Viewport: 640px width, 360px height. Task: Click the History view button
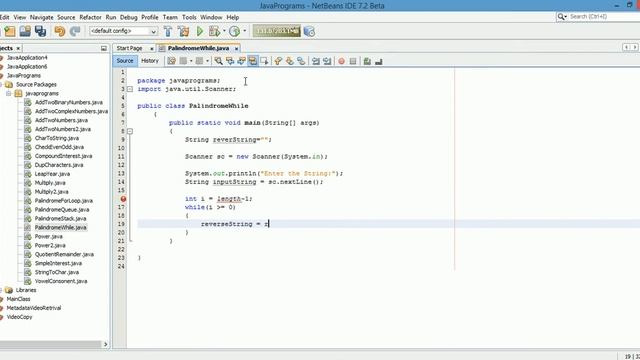(x=150, y=61)
